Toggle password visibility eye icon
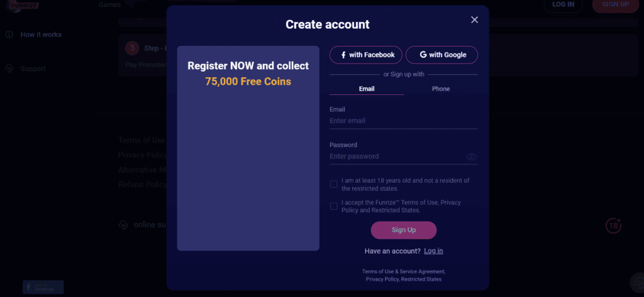The height and width of the screenshot is (297, 644). click(x=472, y=157)
